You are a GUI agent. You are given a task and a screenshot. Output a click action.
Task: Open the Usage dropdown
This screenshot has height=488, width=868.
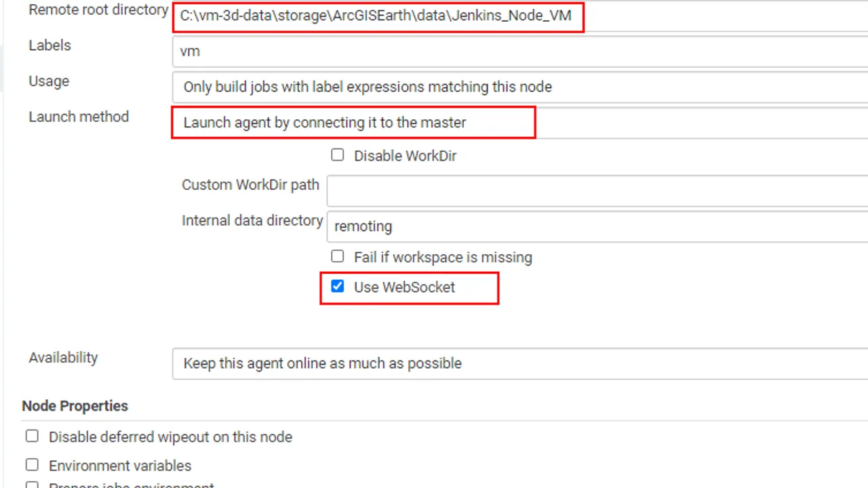pyautogui.click(x=520, y=87)
